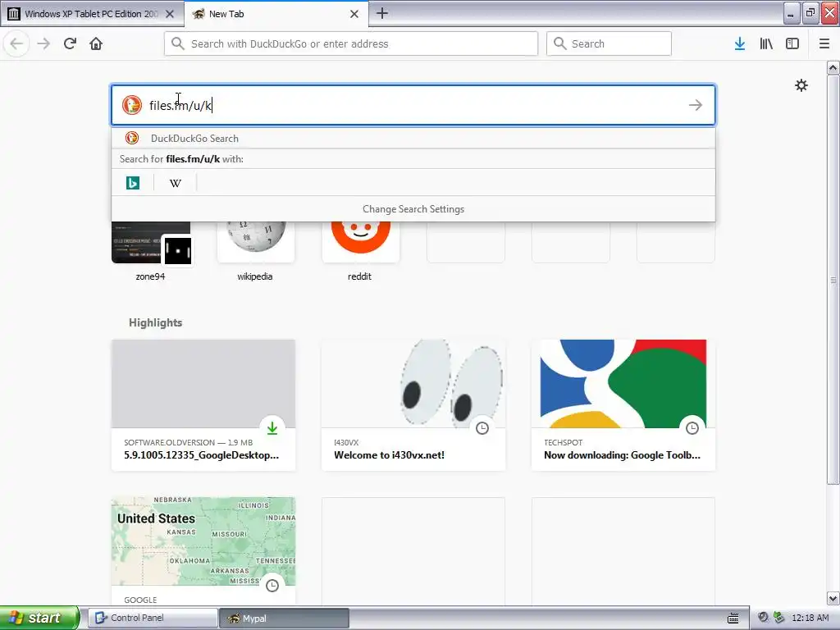
Task: Open the home page icon
Action: pos(96,44)
